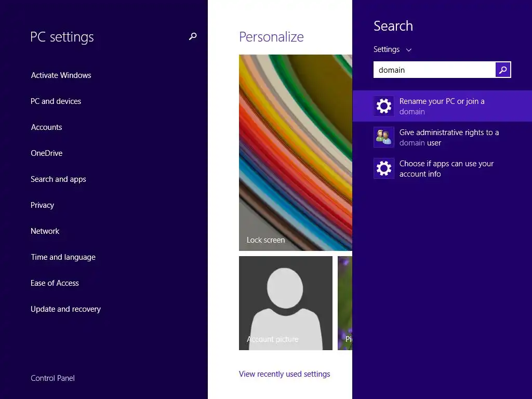Select Give administrative rights to a domain user

pos(442,137)
